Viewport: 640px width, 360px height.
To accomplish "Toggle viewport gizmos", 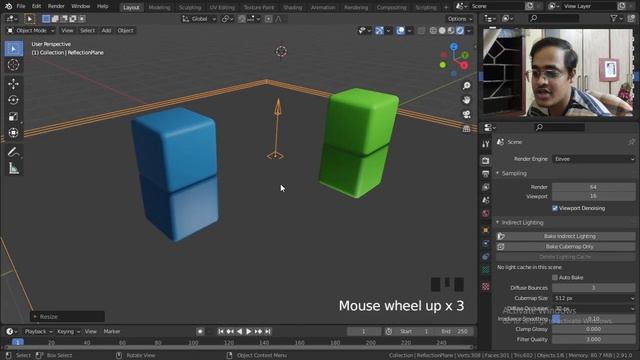I will click(379, 30).
